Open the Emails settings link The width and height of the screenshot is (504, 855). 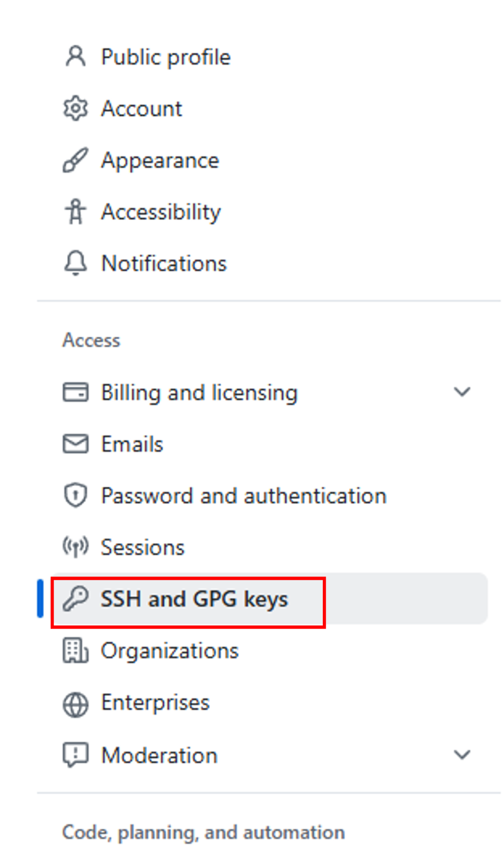tap(132, 444)
